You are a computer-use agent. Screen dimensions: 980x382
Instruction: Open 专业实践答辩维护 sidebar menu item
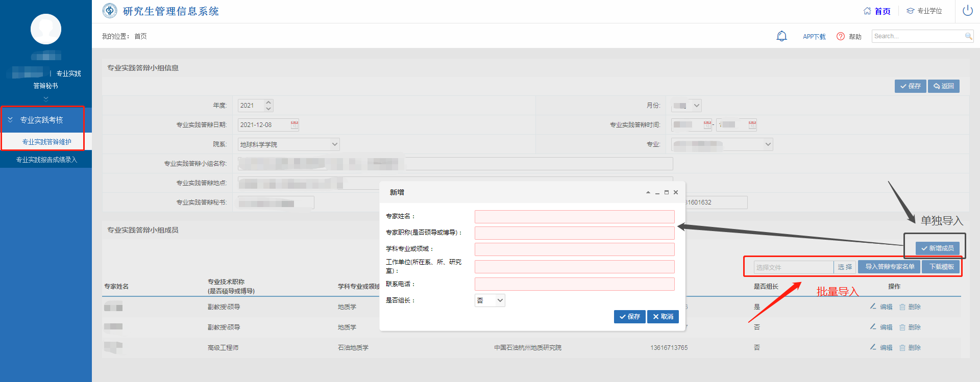46,142
